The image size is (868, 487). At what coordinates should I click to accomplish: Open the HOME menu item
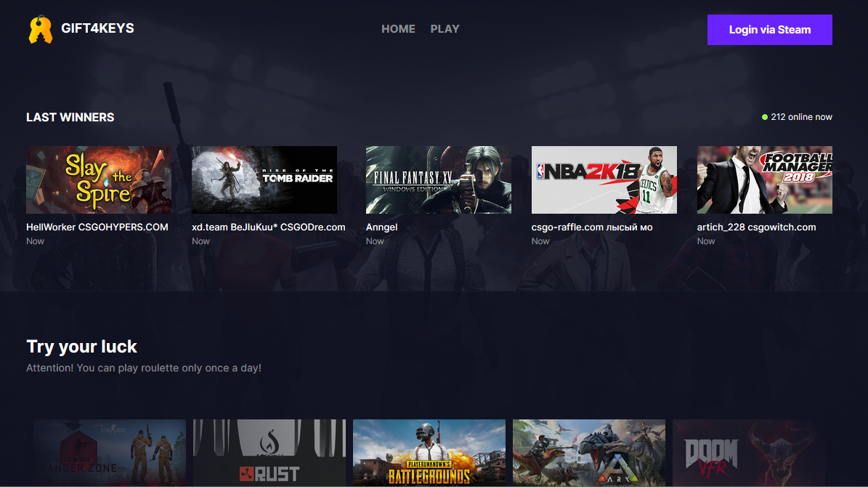click(x=398, y=29)
